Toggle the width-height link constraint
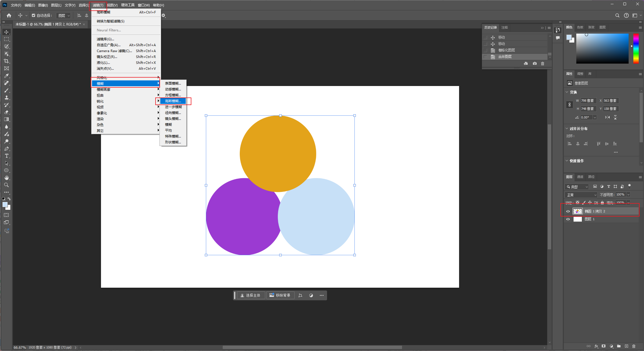The image size is (644, 351). coord(569,105)
